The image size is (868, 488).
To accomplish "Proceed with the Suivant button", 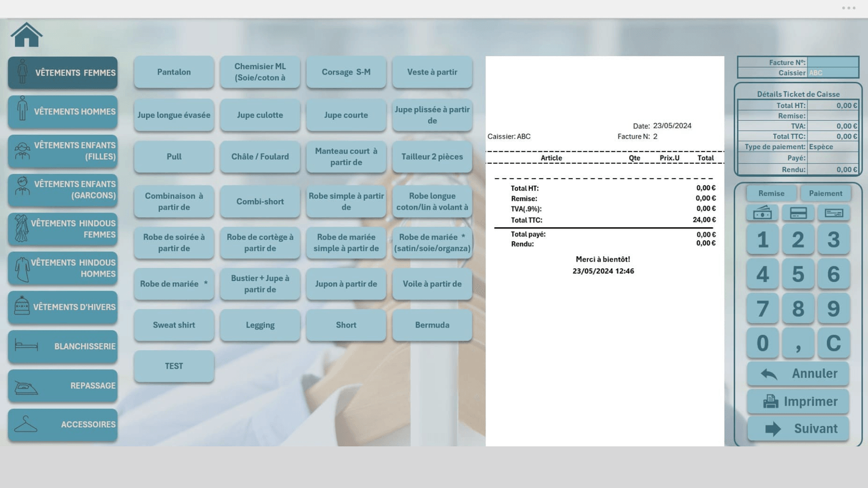I will (798, 428).
